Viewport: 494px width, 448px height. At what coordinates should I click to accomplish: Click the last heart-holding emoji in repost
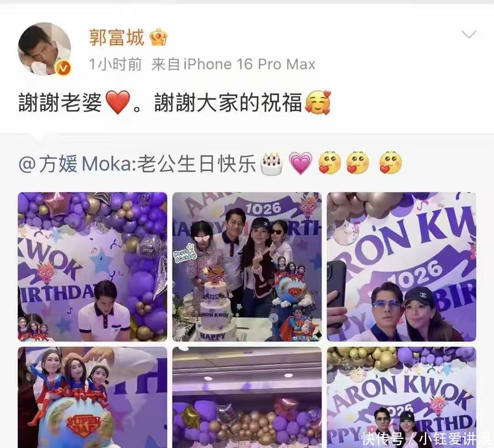click(x=390, y=163)
